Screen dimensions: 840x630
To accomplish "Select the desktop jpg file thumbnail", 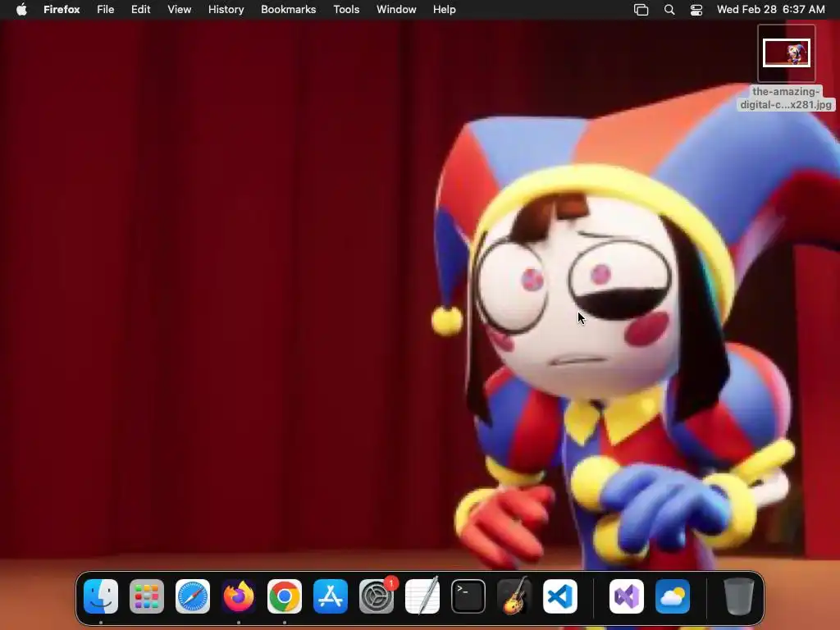I will tap(787, 53).
